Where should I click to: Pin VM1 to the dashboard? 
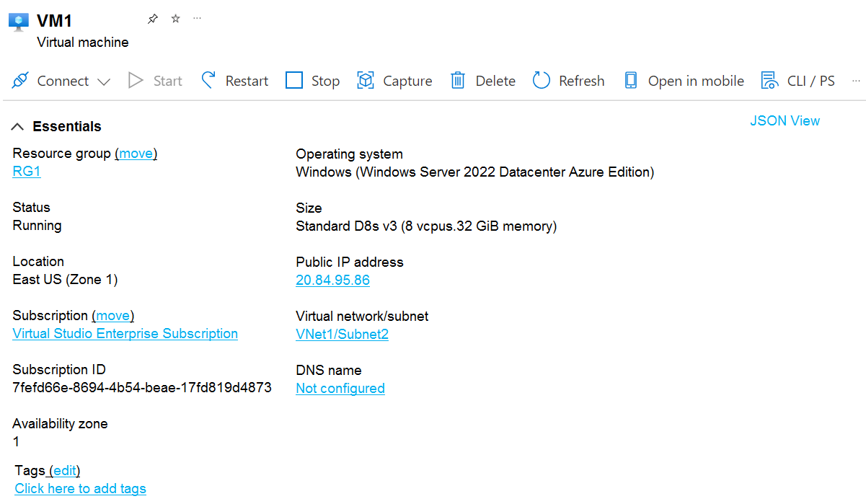point(152,19)
